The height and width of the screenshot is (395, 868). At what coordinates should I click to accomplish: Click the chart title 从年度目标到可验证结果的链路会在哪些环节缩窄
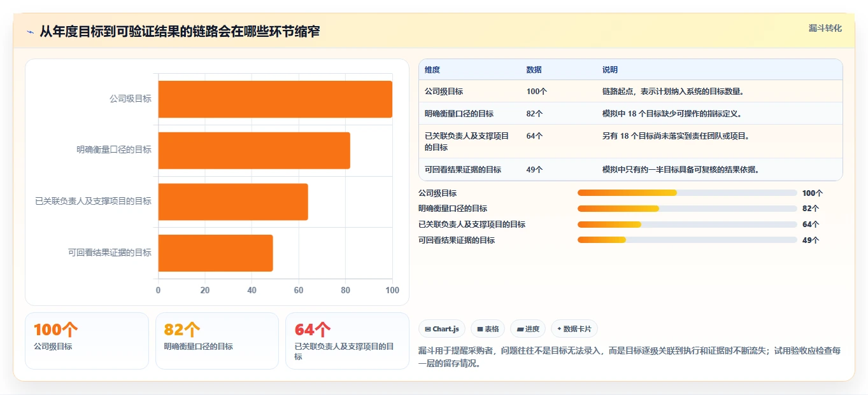pyautogui.click(x=180, y=32)
